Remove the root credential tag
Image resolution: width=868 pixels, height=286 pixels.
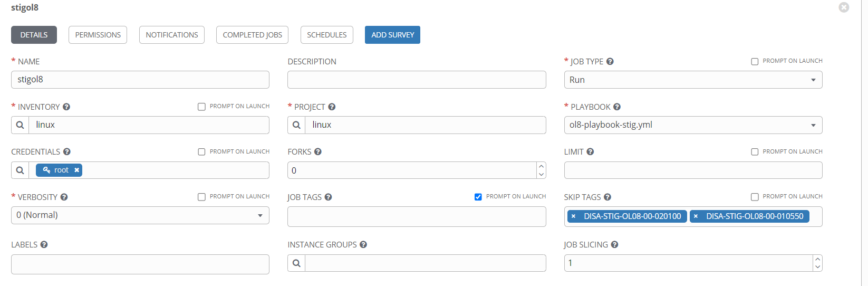[x=77, y=170]
